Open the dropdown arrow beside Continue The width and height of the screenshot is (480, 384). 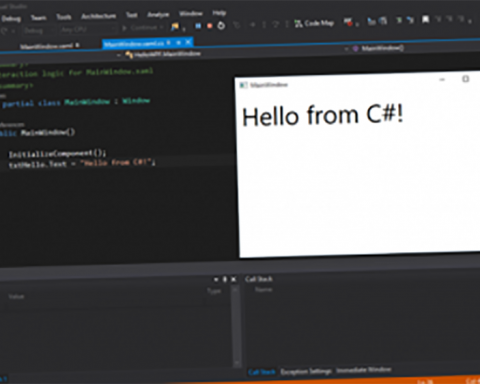[x=162, y=27]
